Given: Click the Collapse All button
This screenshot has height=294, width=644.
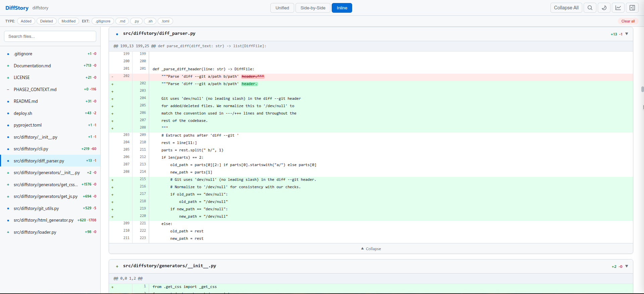Looking at the screenshot, I should 566,8.
